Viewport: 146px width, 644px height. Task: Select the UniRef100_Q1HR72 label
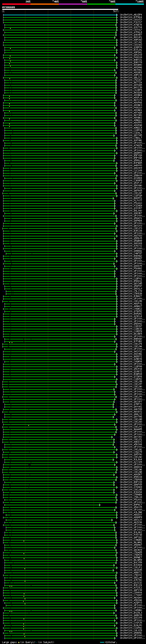point(131,371)
